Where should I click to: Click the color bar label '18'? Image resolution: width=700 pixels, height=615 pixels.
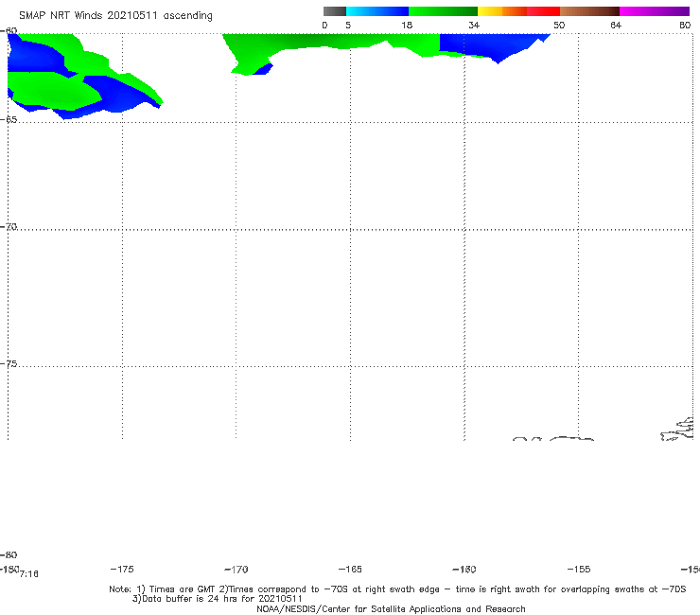(407, 25)
